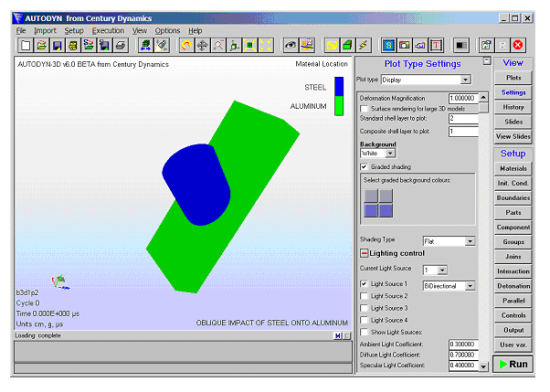
Task: Click the camera capture image icon
Action: click(x=404, y=45)
